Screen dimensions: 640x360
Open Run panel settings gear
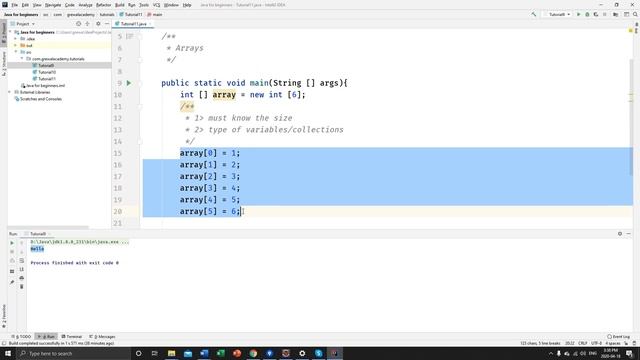point(620,233)
